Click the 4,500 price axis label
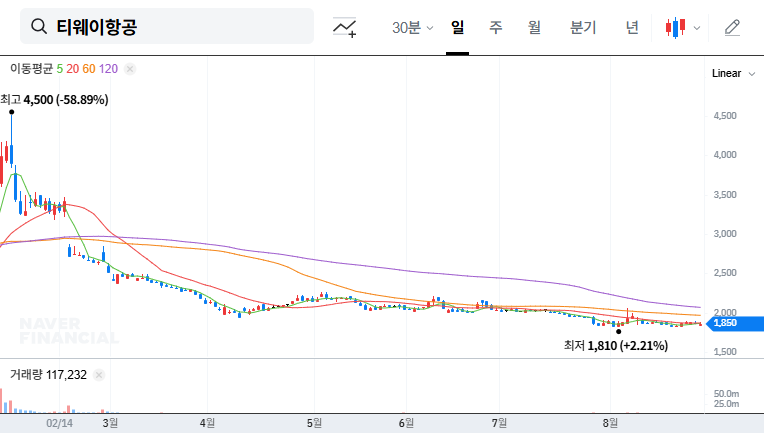The height and width of the screenshot is (433, 764). (x=725, y=116)
